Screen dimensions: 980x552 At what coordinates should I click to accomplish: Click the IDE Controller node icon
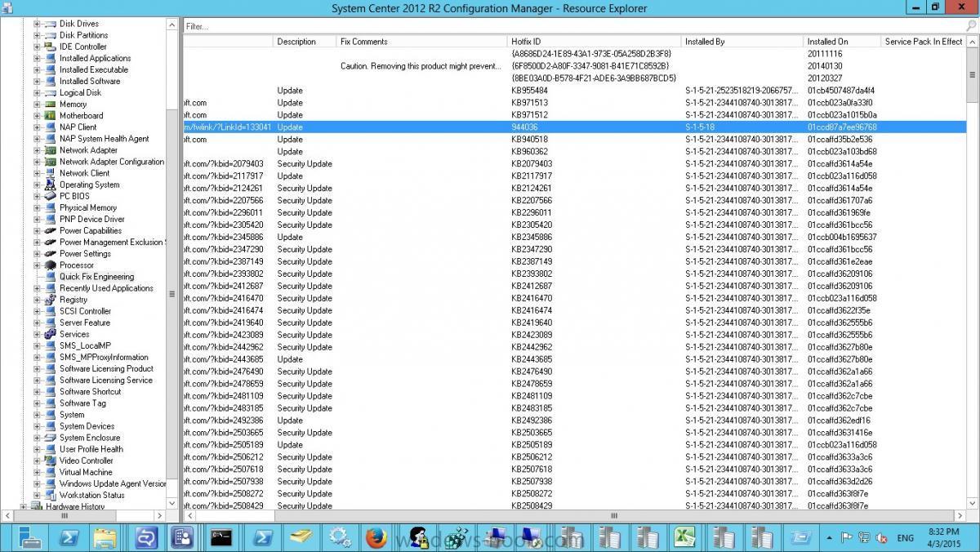50,47
